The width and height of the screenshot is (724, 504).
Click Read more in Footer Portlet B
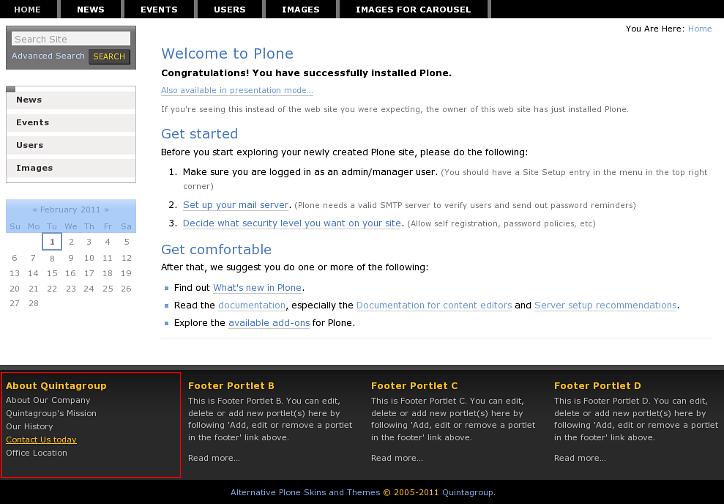214,458
